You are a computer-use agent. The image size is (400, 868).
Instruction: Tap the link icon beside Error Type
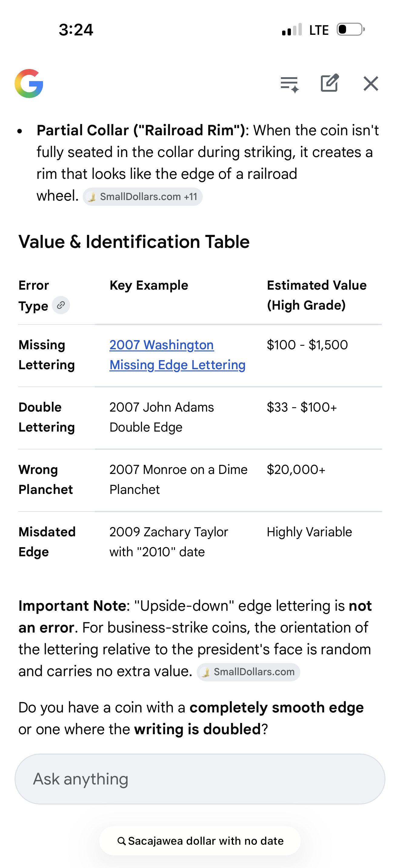[61, 305]
